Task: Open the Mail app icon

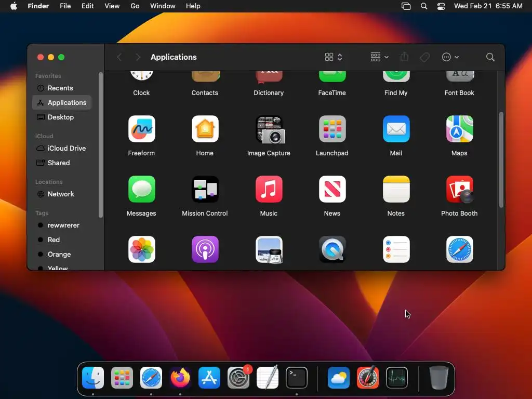Action: [x=396, y=129]
